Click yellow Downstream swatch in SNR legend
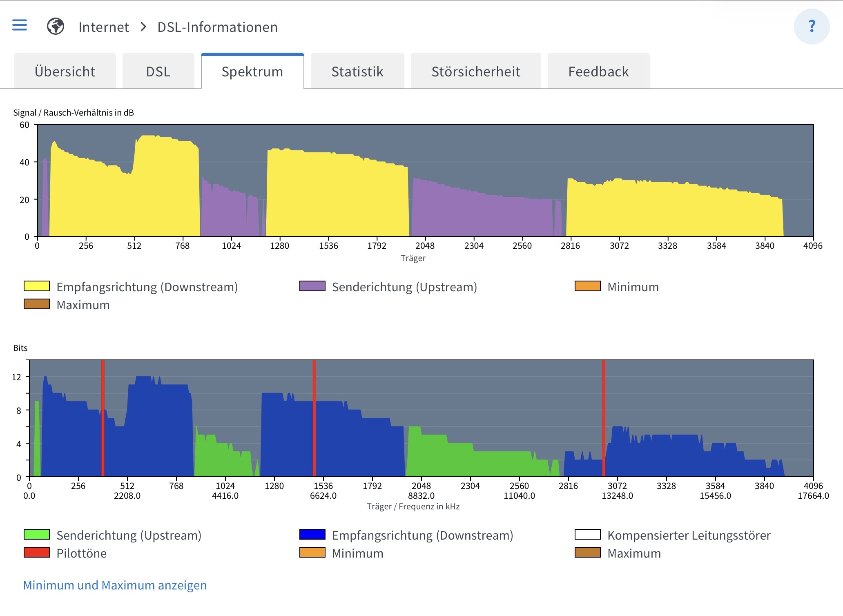This screenshot has width=843, height=616. 37,286
